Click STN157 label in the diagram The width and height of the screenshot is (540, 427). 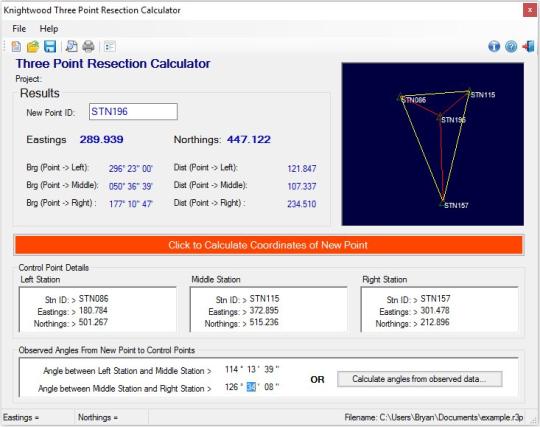pos(456,206)
